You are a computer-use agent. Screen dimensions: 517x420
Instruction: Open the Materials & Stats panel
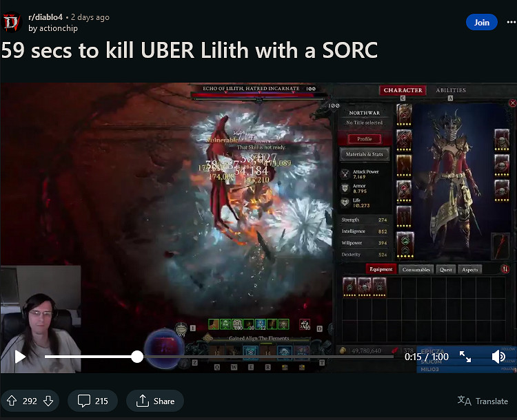coord(364,154)
